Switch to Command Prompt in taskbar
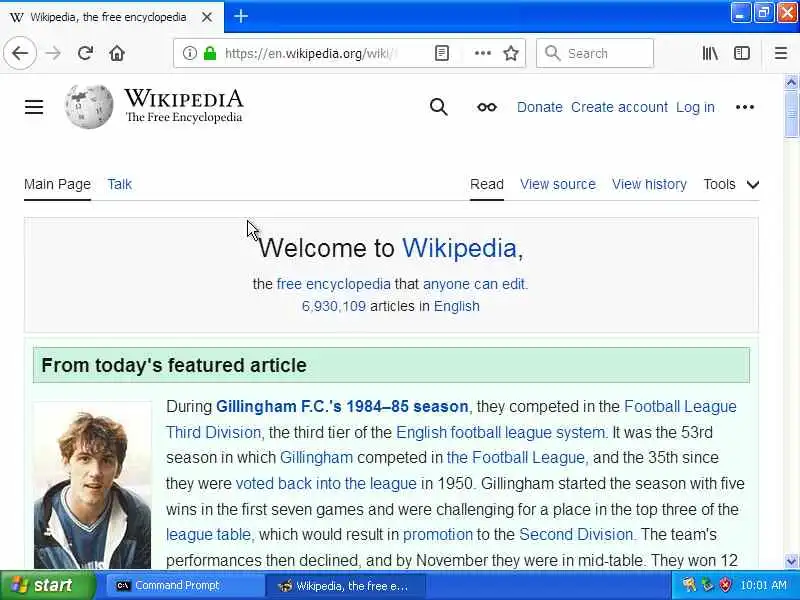 coord(185,586)
